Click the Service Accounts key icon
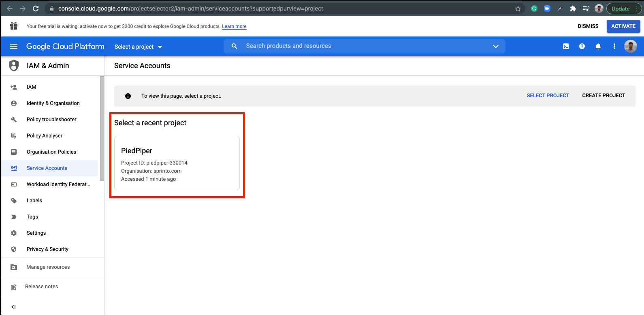Viewport: 644px width, 315px height. (x=14, y=168)
